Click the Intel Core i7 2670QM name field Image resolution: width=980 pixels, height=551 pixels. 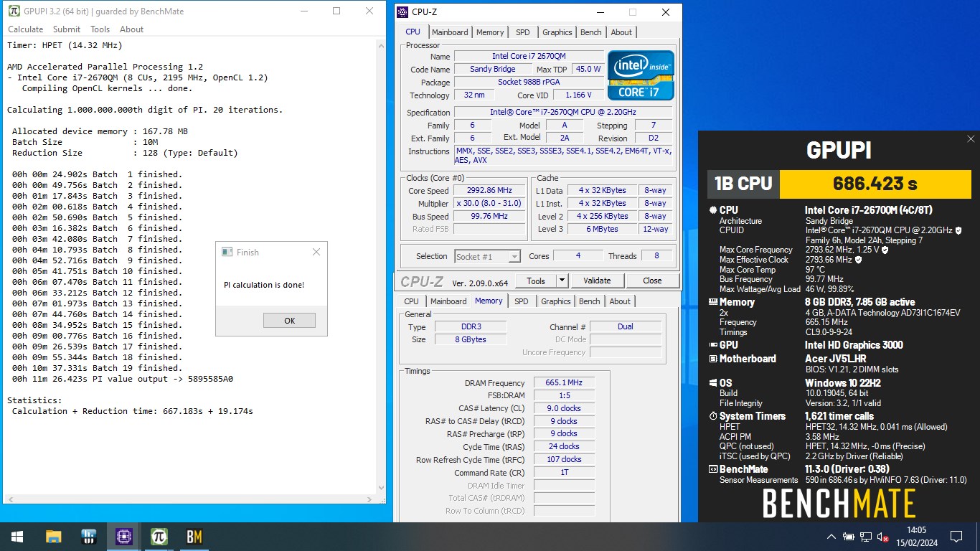[x=529, y=57]
